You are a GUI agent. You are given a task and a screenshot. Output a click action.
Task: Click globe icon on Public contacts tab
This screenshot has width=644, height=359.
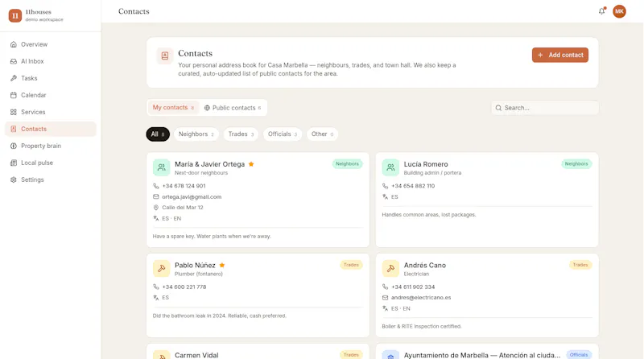(207, 108)
